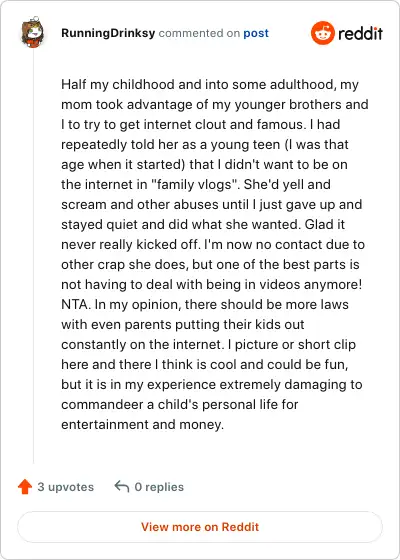Open the blue "post" link
400x560 pixels.
(256, 34)
